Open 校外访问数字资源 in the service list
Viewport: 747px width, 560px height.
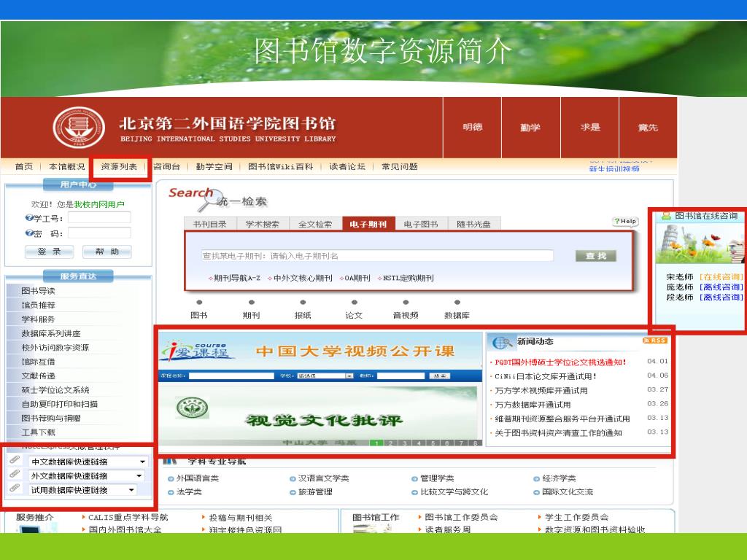point(55,348)
